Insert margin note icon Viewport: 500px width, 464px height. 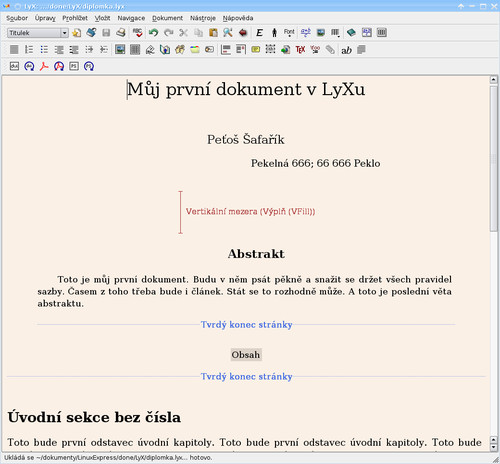(x=241, y=50)
